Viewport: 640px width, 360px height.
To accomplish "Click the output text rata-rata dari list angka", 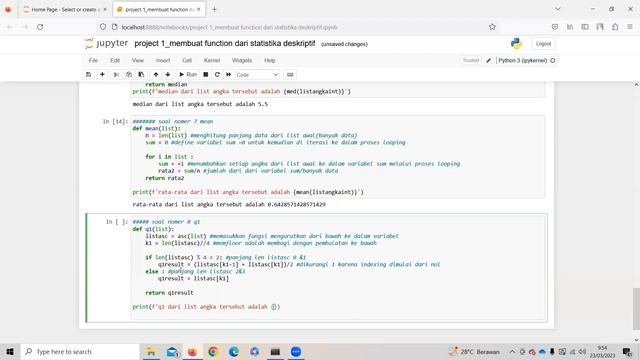I will (229, 204).
